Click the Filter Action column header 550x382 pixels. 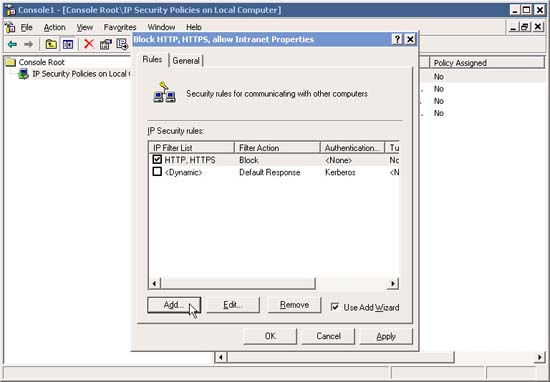(x=277, y=148)
